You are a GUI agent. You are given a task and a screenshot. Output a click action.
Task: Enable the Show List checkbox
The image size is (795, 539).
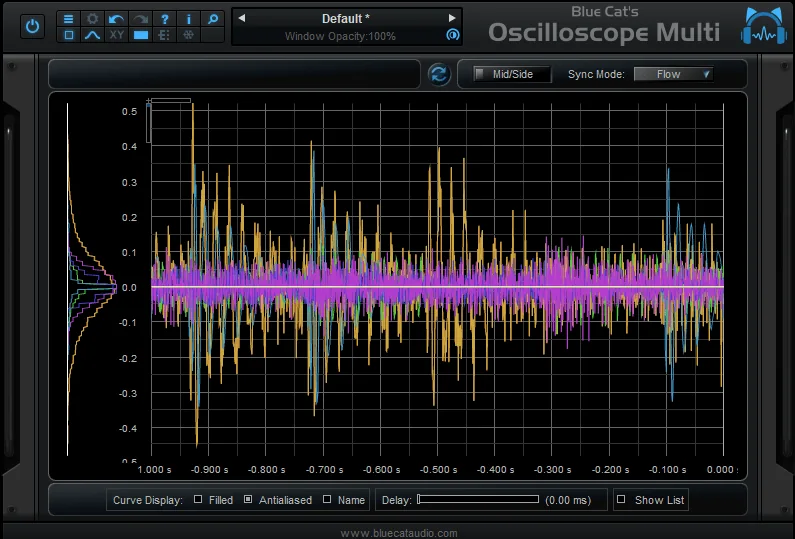pyautogui.click(x=621, y=499)
